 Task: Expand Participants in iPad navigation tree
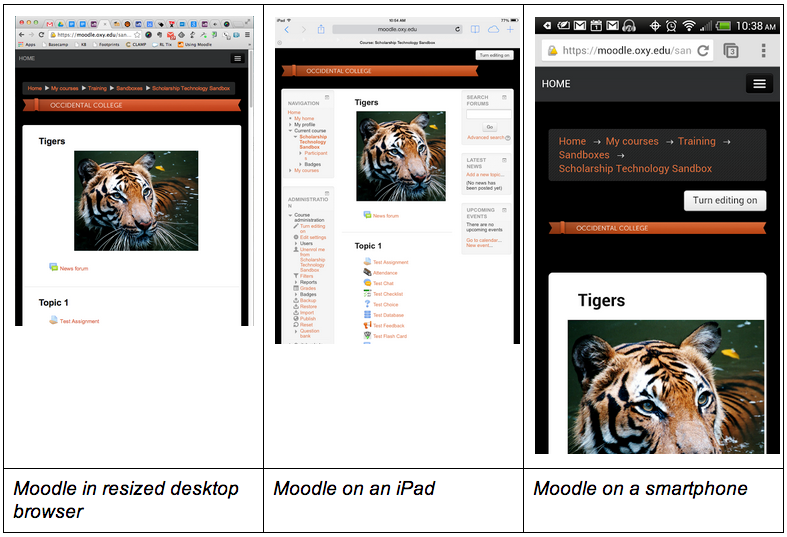coord(301,153)
